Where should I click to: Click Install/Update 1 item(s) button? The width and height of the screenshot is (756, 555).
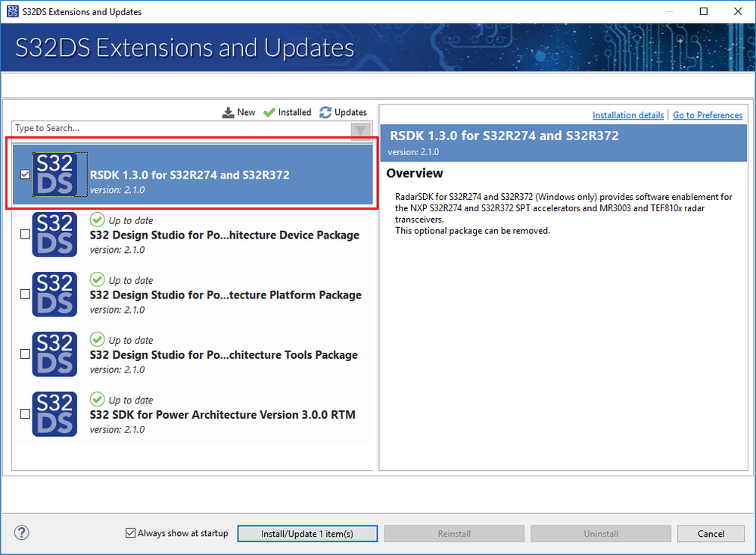[307, 534]
